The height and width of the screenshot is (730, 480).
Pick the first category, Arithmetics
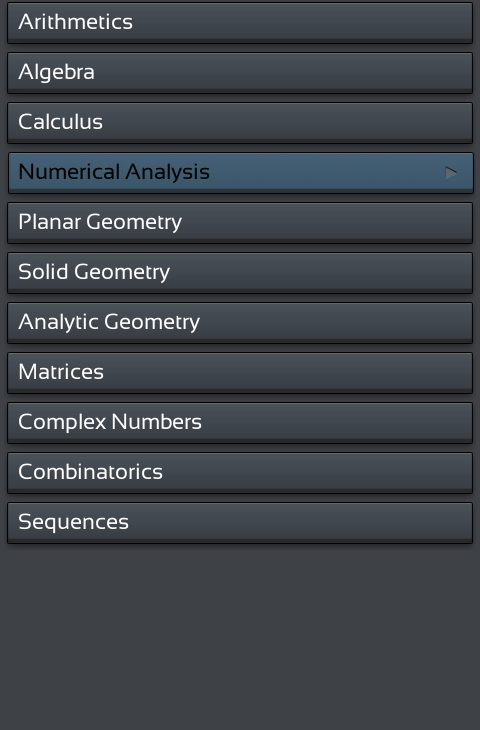(240, 23)
